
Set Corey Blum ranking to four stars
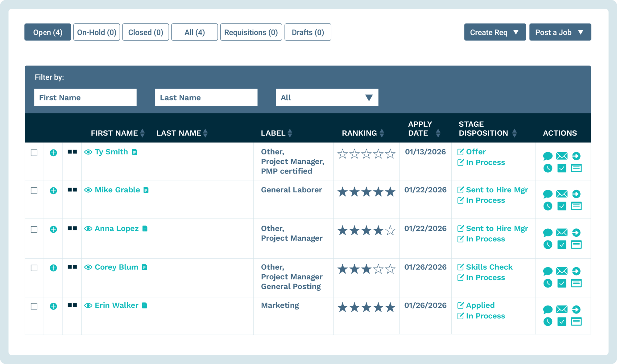coord(378,269)
